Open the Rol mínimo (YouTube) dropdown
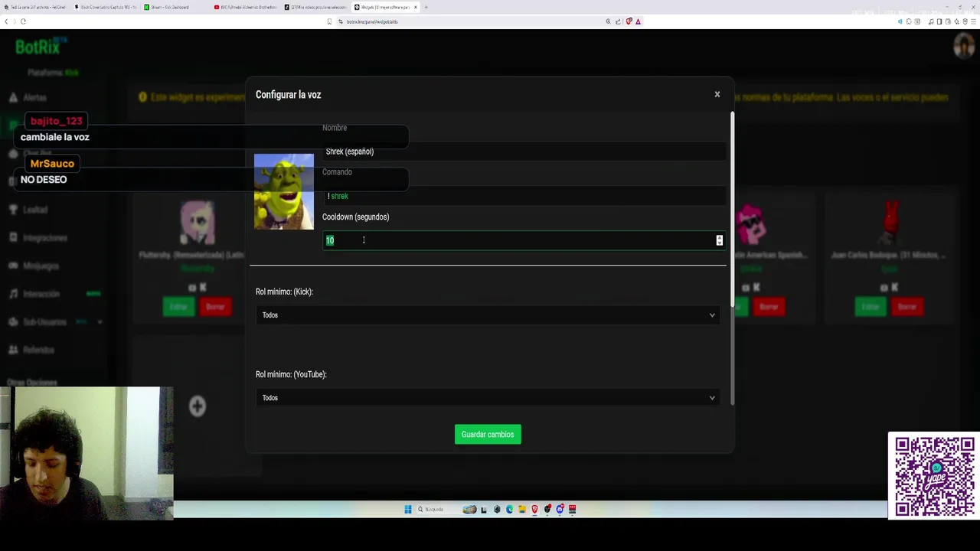980x551 pixels. [x=488, y=398]
